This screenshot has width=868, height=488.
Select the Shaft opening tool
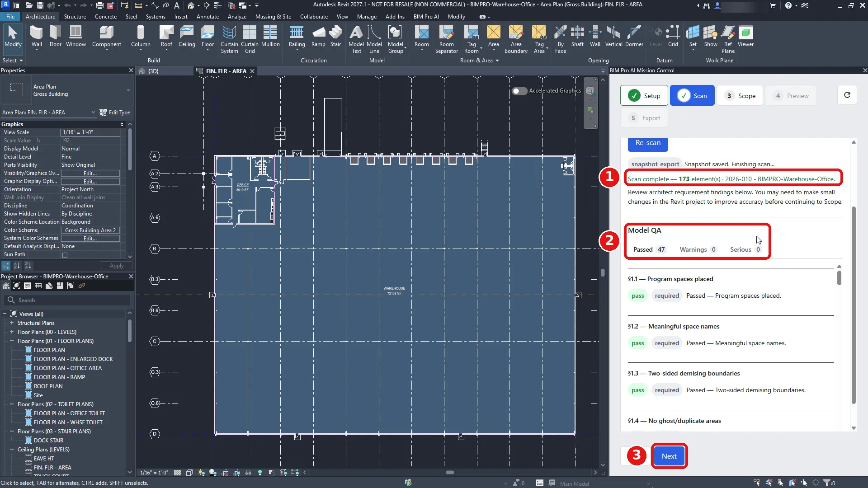tap(577, 36)
